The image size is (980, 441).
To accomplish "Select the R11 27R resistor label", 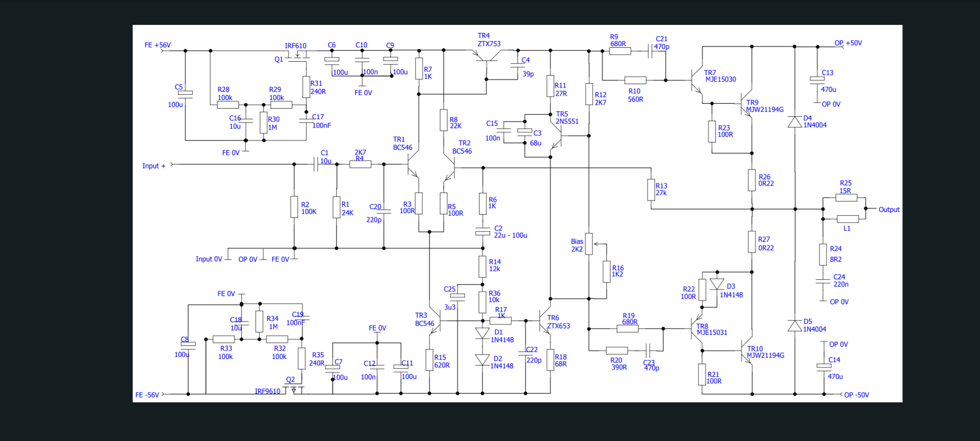I will 561,89.
